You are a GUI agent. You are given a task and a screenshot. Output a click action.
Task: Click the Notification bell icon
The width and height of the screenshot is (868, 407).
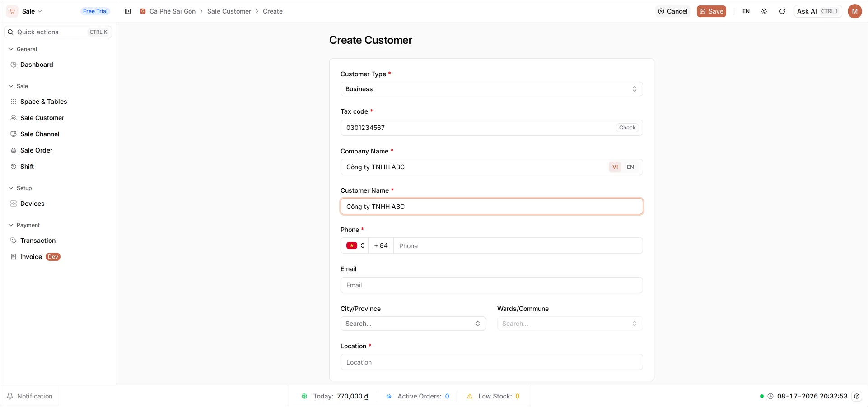[10, 396]
